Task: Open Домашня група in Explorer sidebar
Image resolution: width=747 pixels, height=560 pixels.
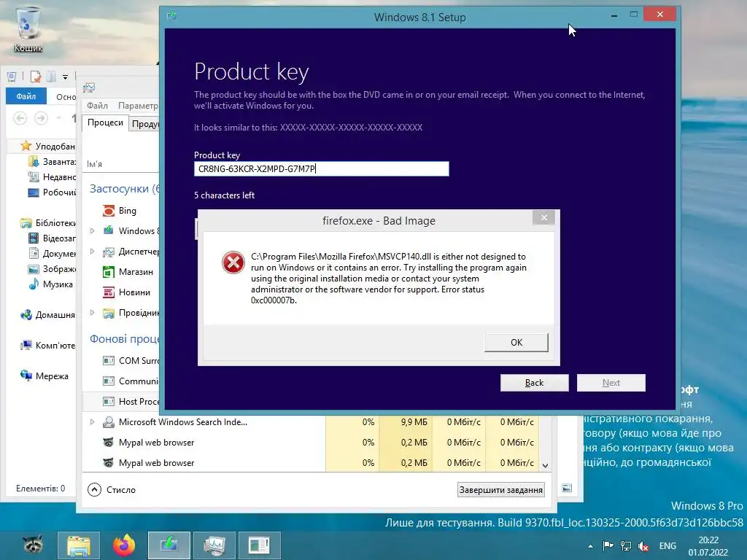Action: click(47, 315)
